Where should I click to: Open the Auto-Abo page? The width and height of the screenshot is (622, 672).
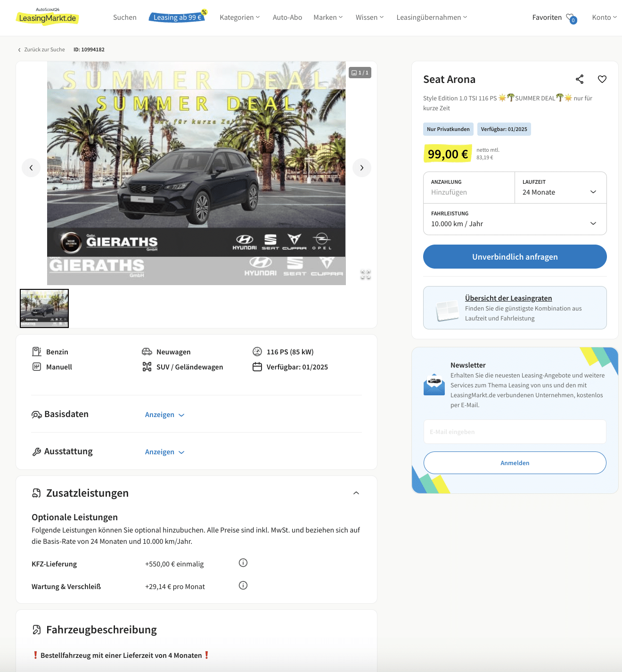point(287,17)
